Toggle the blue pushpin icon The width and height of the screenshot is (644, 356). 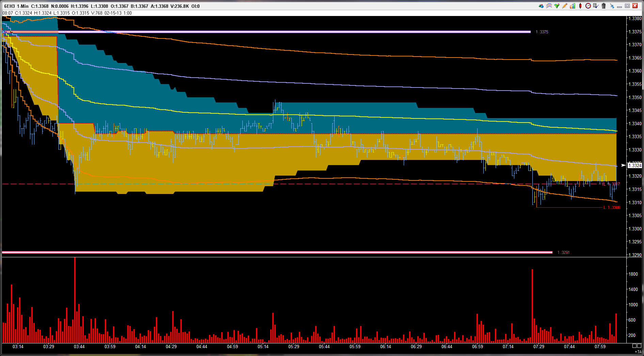(x=612, y=6)
